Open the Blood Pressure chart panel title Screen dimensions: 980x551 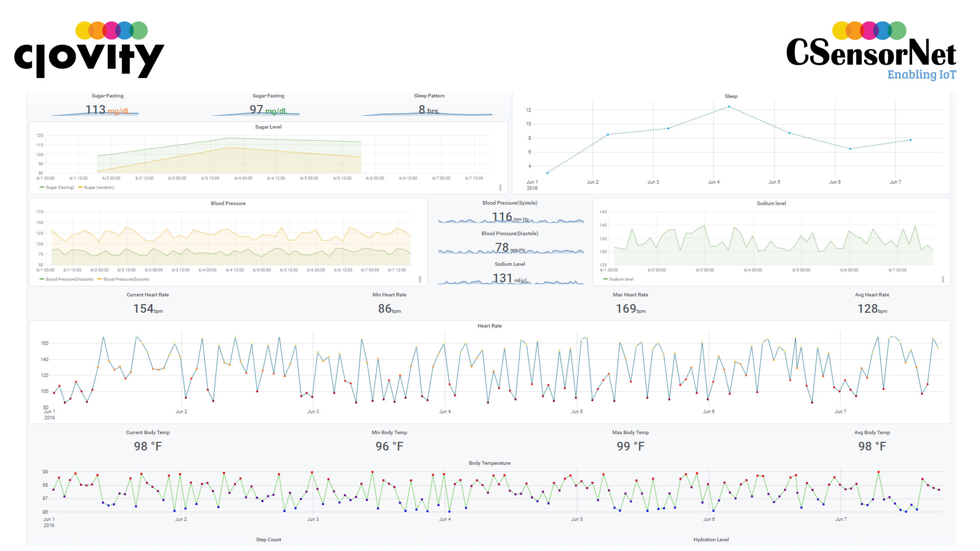228,204
